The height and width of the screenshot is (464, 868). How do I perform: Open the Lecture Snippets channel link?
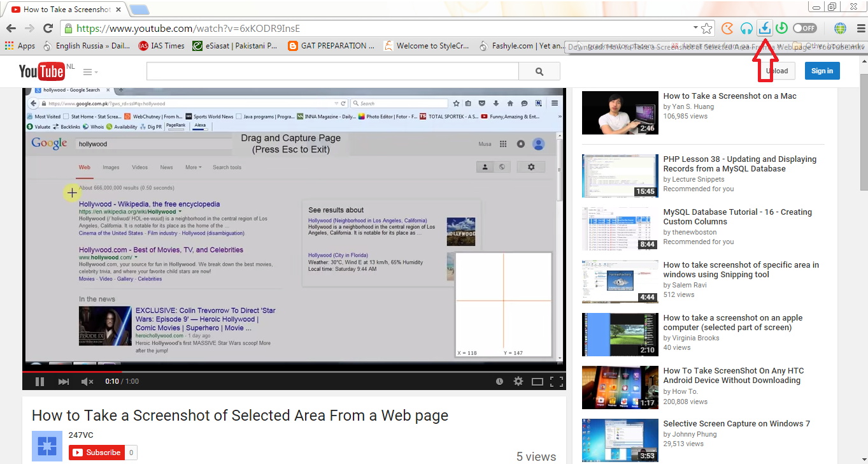click(698, 179)
